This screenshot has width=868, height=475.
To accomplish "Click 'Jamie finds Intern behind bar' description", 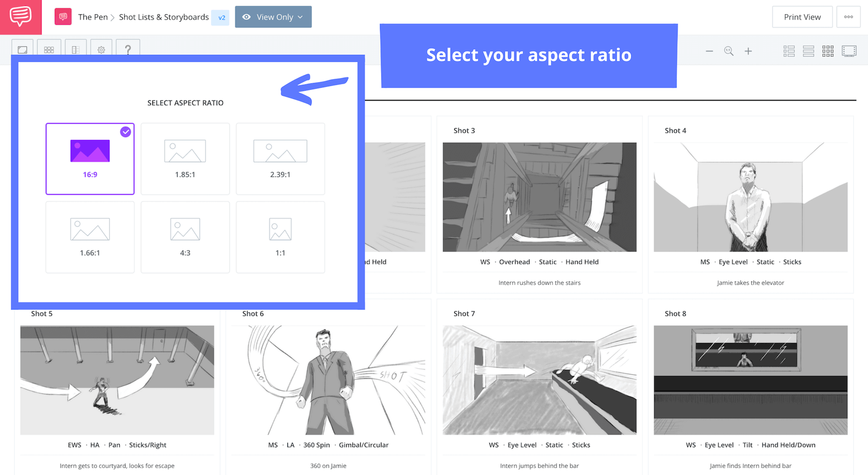I will point(751,466).
